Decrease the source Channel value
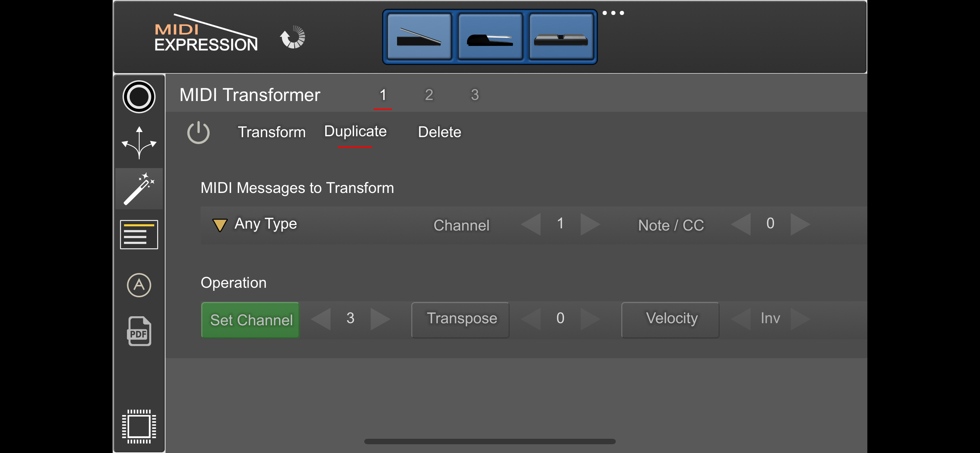 coord(531,225)
